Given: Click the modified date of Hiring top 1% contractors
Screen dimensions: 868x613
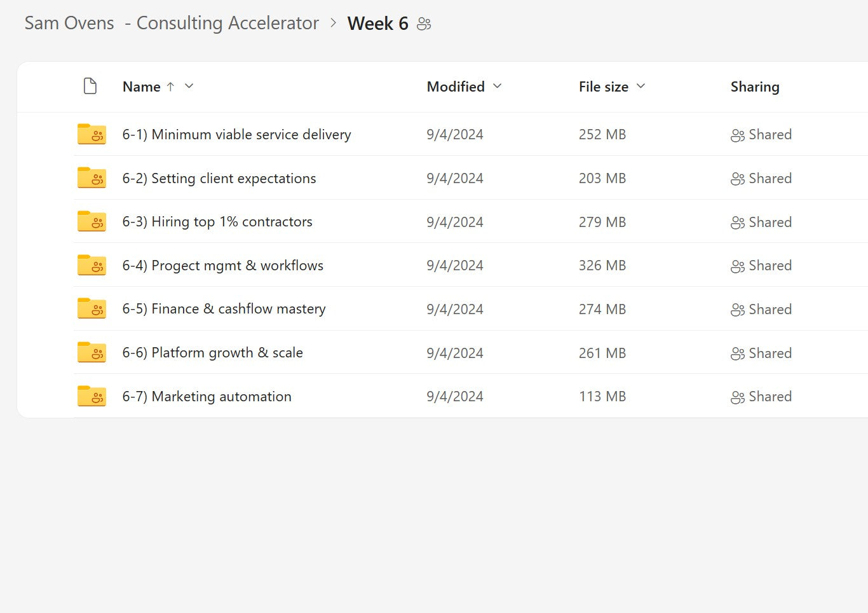Looking at the screenshot, I should click(455, 222).
